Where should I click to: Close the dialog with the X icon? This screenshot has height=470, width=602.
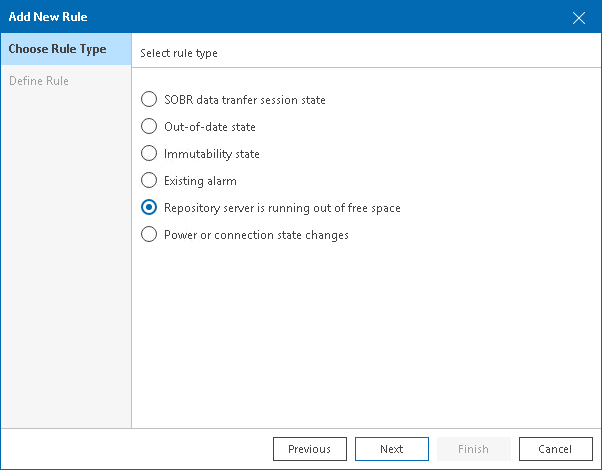coord(579,17)
